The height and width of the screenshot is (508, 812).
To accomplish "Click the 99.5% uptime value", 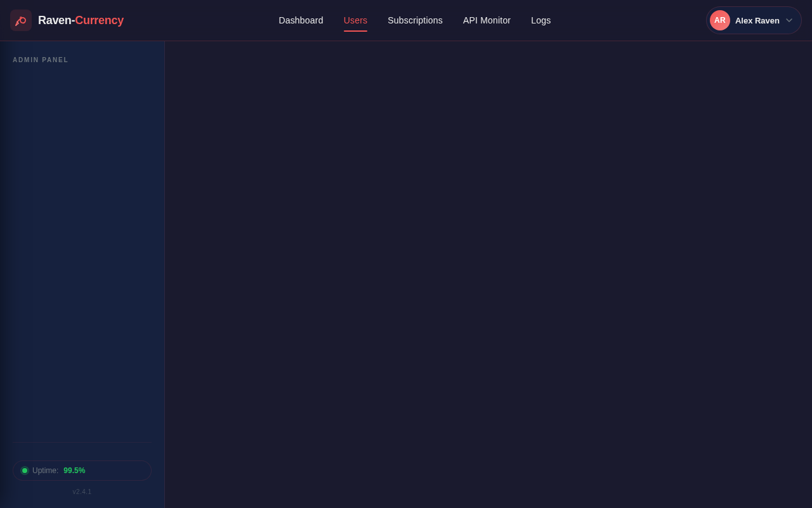I will pyautogui.click(x=74, y=471).
